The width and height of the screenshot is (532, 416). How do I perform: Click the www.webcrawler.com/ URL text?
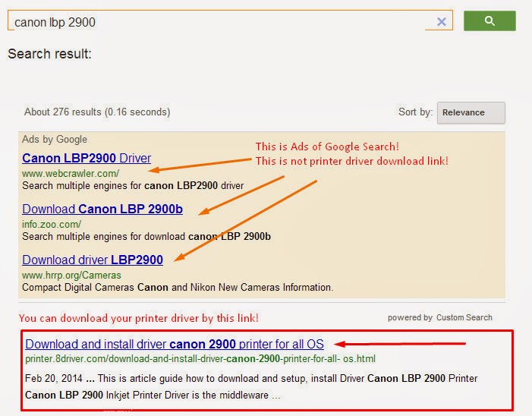(71, 173)
